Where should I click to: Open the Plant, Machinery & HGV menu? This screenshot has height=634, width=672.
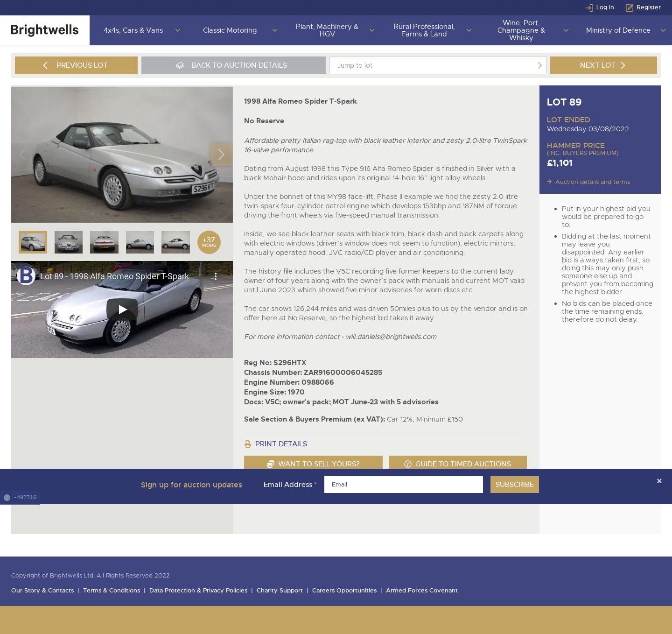click(x=327, y=30)
